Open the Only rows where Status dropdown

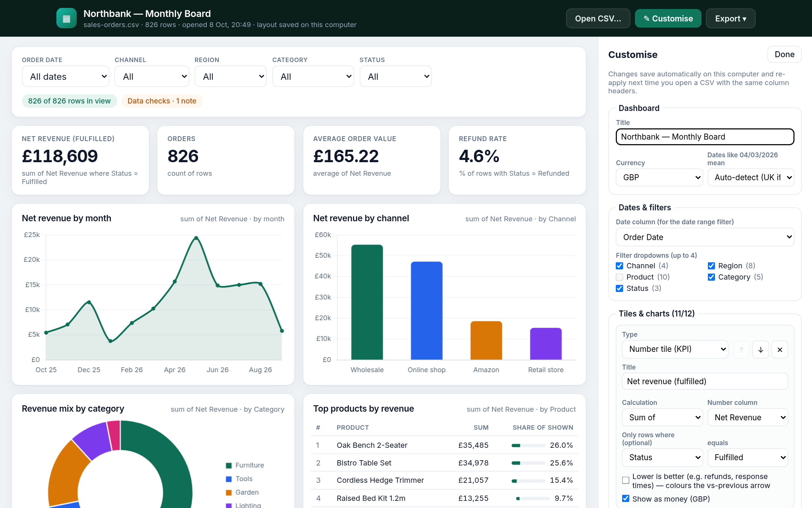coord(662,458)
